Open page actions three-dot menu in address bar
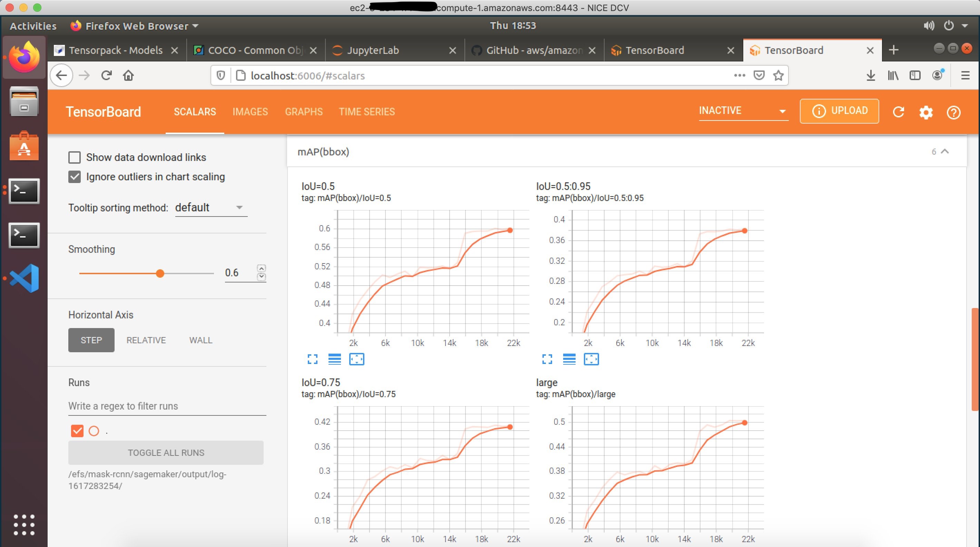Screen dimensions: 980x547 click(x=739, y=75)
